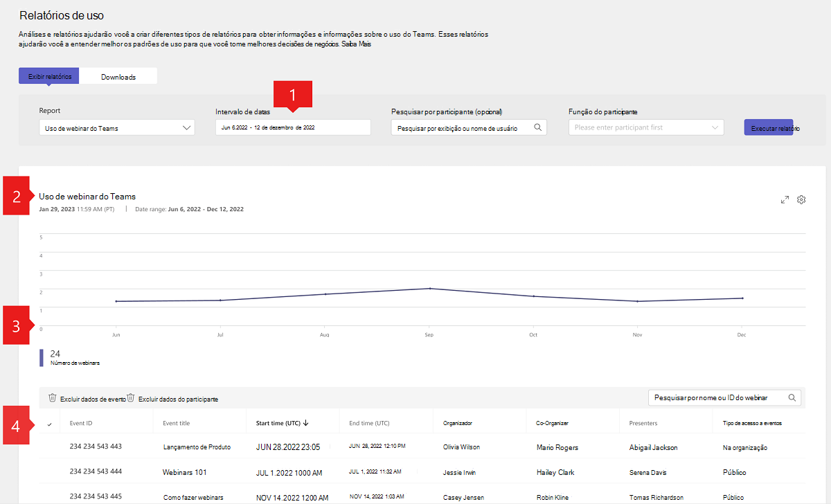Open chart settings gear icon

coord(801,200)
